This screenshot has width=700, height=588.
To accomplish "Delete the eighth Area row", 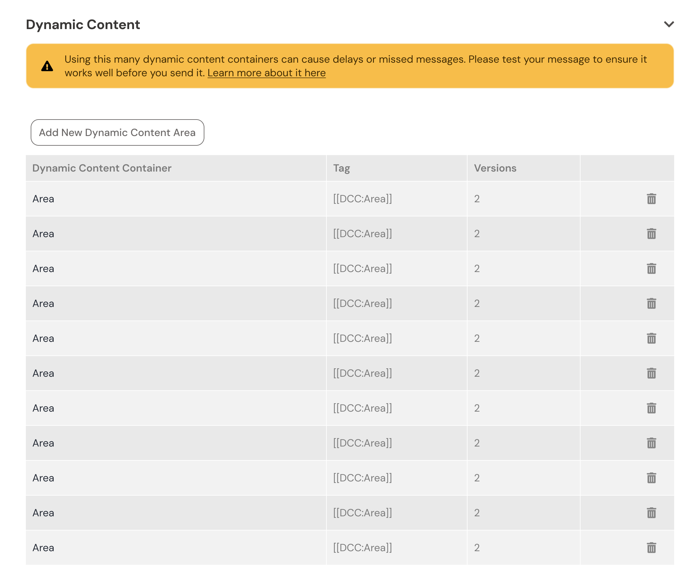I will (x=651, y=443).
